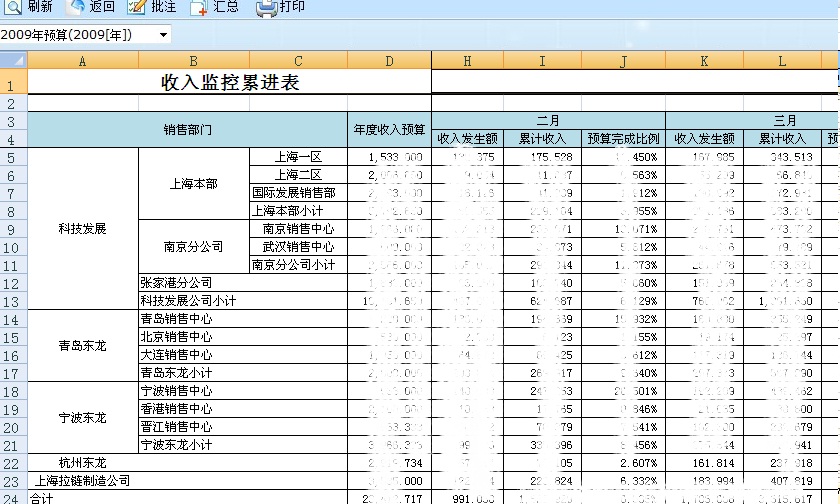Image resolution: width=840 pixels, height=504 pixels.
Task: Click the value 175,528 in column I
Action: tap(551, 157)
